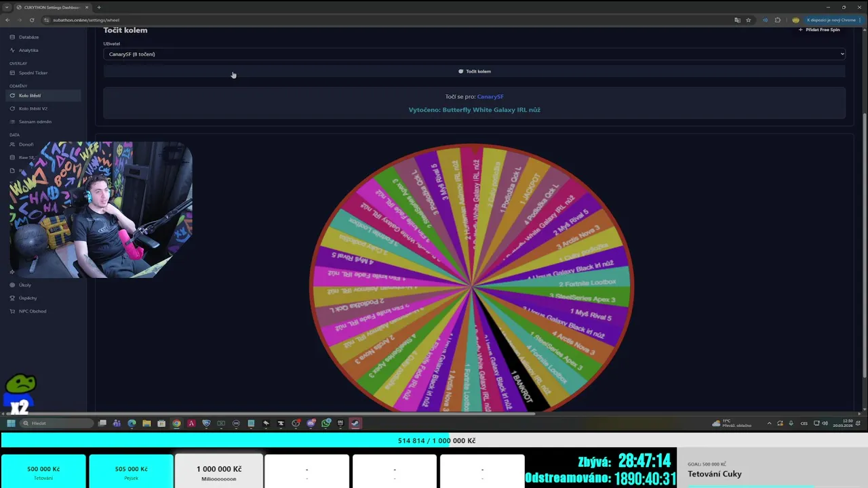Image resolution: width=868 pixels, height=488 pixels.
Task: Open Spodní Ticker overlay page
Action: point(33,73)
